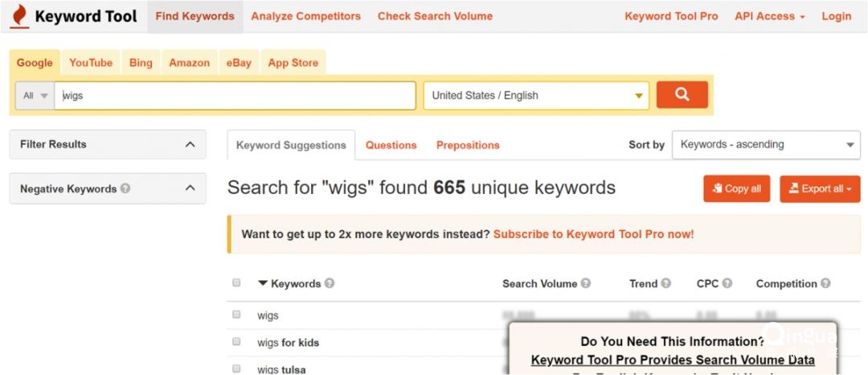
Task: Click the Copy all button
Action: (736, 189)
